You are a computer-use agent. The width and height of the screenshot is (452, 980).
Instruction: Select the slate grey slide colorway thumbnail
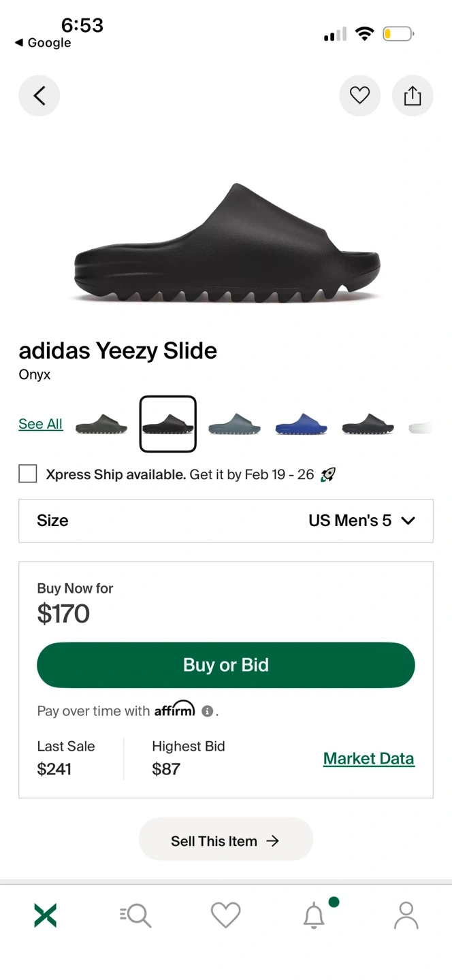[235, 424]
